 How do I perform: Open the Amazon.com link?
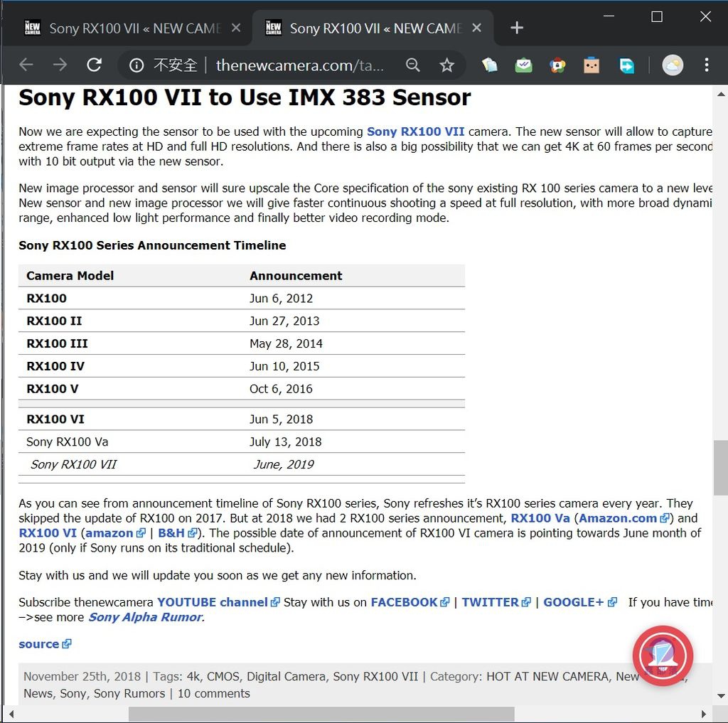(x=623, y=518)
